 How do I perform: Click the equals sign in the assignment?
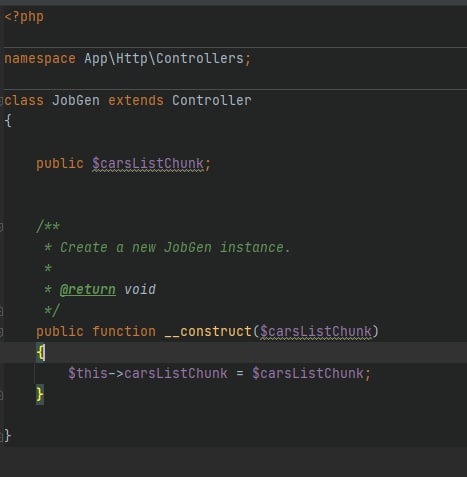tap(240, 374)
